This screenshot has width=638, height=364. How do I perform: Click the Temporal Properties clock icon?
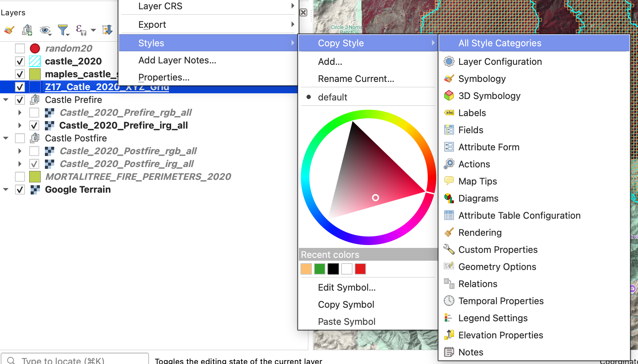click(449, 301)
